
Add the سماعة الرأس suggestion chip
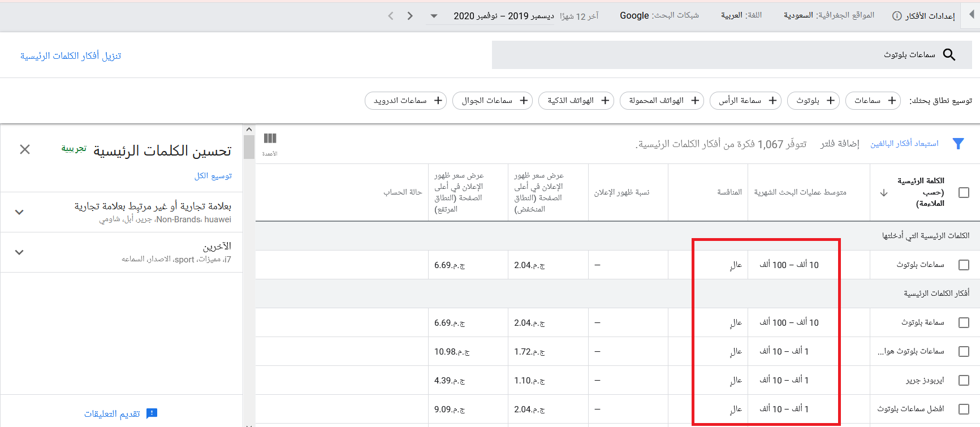point(745,101)
